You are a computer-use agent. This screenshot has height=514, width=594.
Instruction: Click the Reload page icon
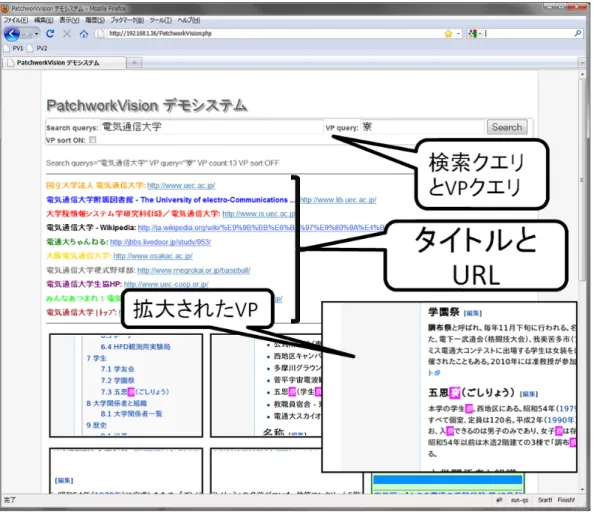click(x=50, y=34)
